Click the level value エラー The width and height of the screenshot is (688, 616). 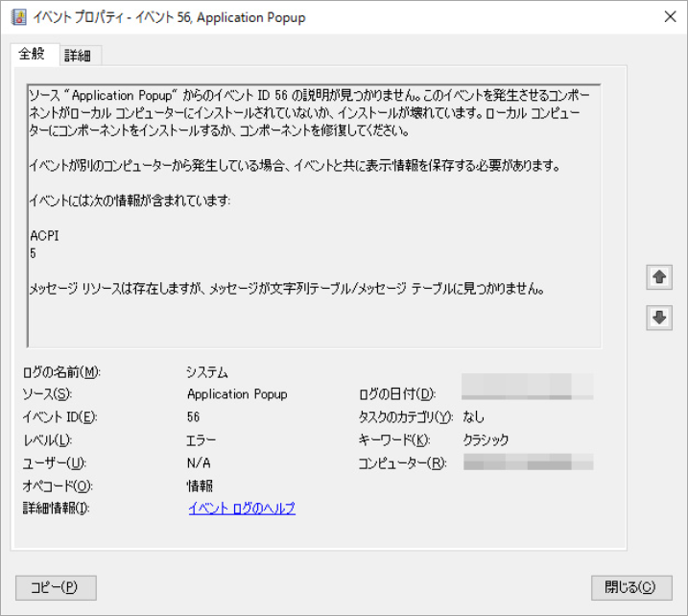202,440
